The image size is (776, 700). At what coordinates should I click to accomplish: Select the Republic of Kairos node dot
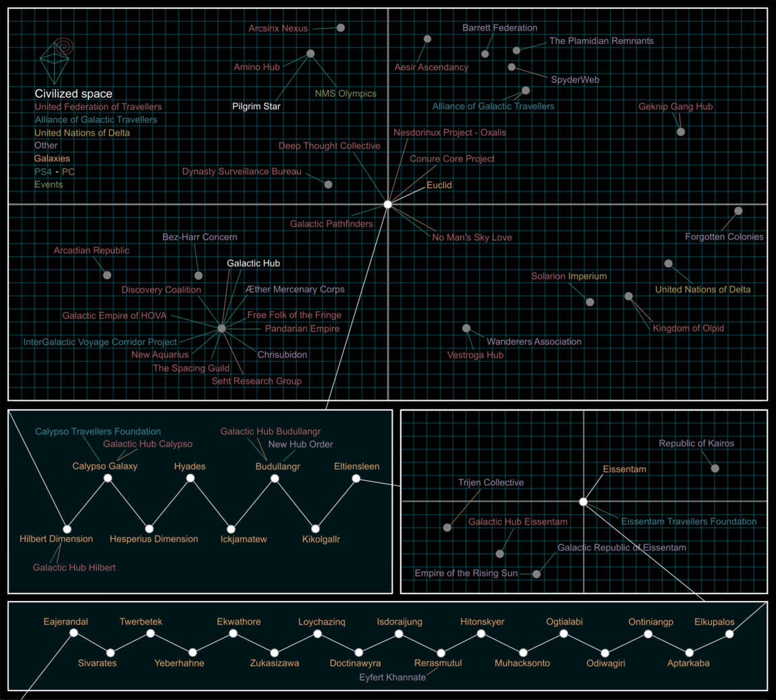[x=715, y=469]
